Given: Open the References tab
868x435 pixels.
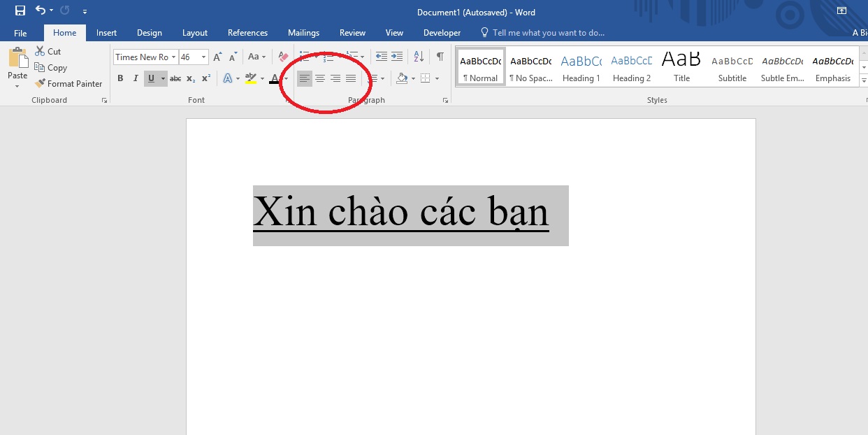Looking at the screenshot, I should tap(247, 33).
